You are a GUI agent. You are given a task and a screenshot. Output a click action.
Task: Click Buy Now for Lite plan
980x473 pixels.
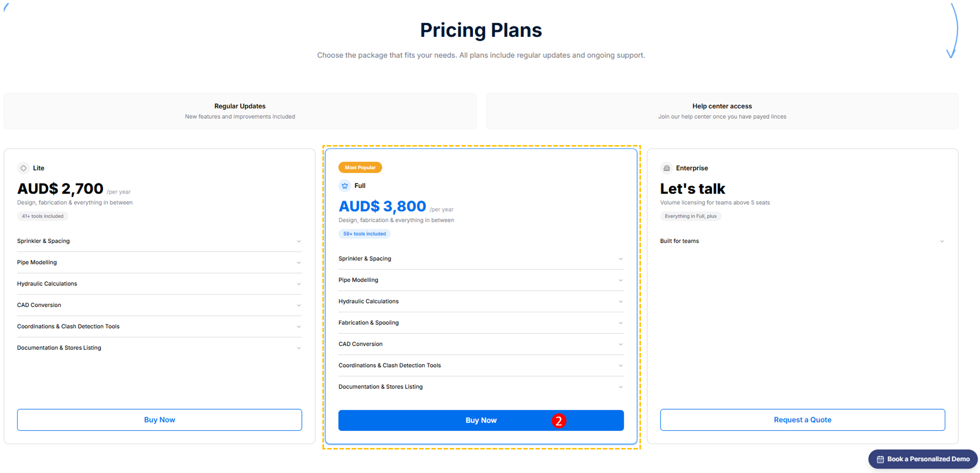pyautogui.click(x=159, y=420)
